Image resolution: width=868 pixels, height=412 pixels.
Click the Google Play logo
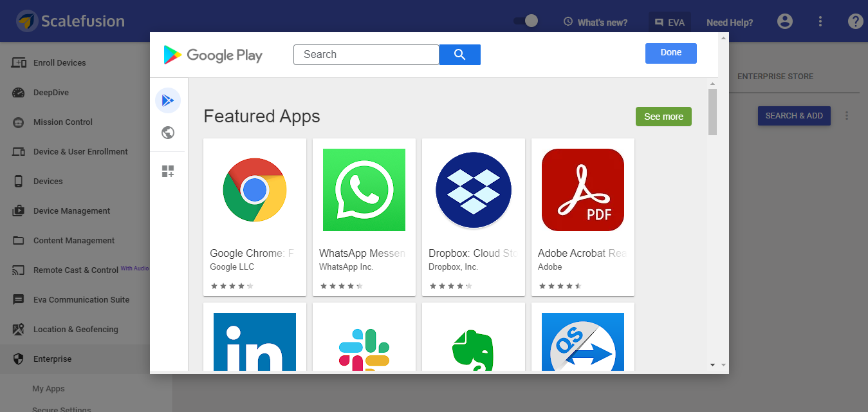(x=213, y=55)
